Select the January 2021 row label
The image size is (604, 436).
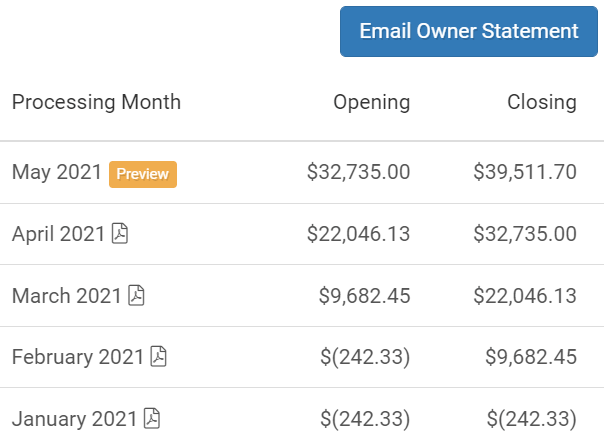tap(74, 419)
